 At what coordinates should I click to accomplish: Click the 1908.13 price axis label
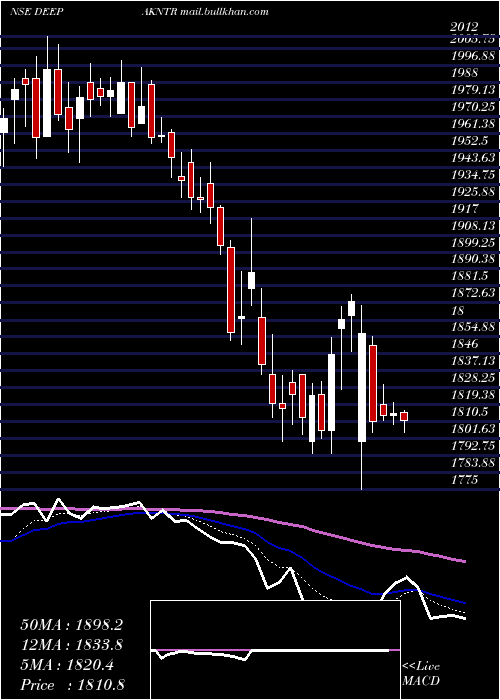click(x=472, y=225)
